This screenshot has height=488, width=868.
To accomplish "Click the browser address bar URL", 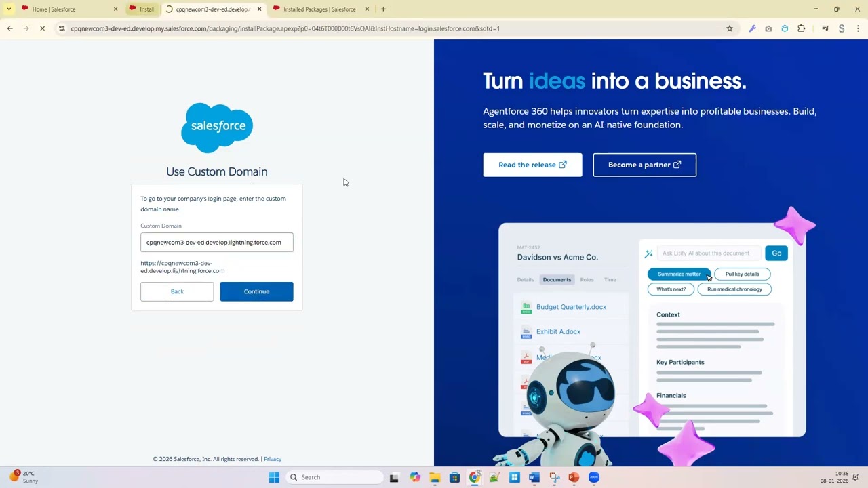I will [285, 28].
